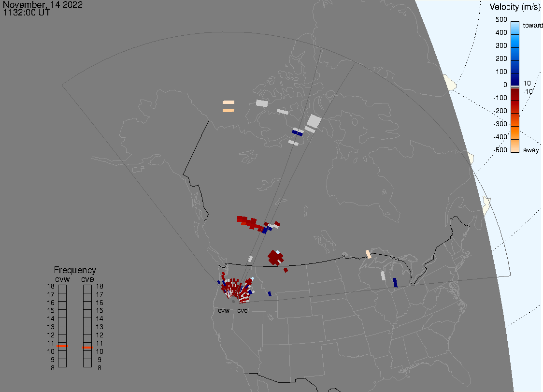Click the '-500' value on the velocity scale
The width and height of the screenshot is (543, 392).
pyautogui.click(x=500, y=150)
